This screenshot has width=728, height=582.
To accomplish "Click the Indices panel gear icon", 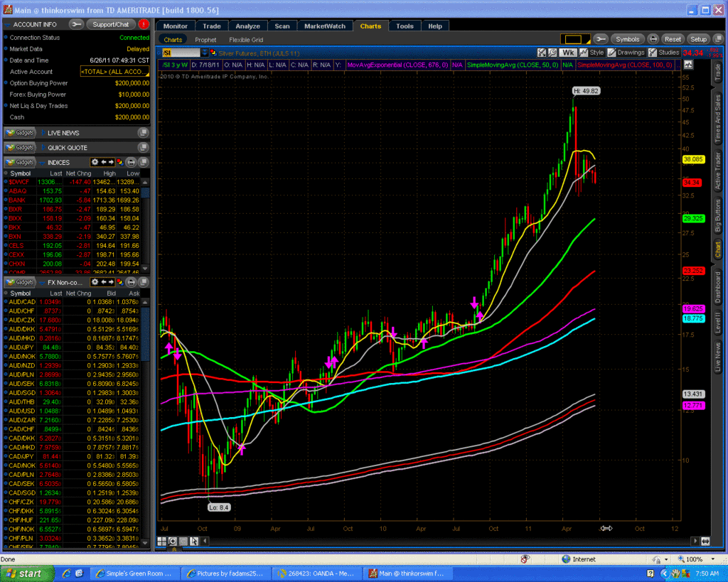I will [x=94, y=163].
